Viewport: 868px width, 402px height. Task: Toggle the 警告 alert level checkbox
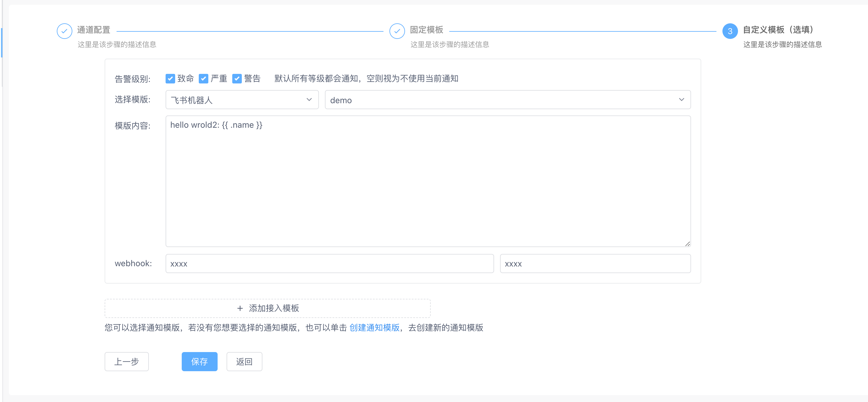(x=237, y=79)
